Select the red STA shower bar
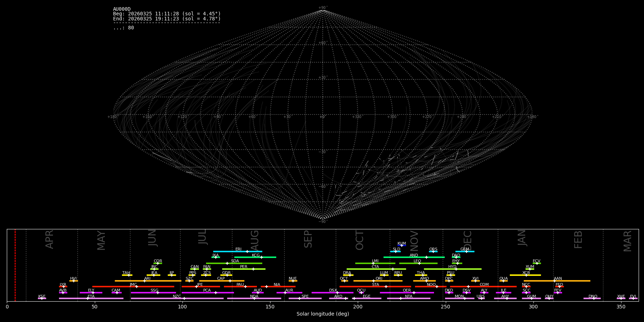Viewport: 644px width, 322px height. pyautogui.click(x=375, y=287)
